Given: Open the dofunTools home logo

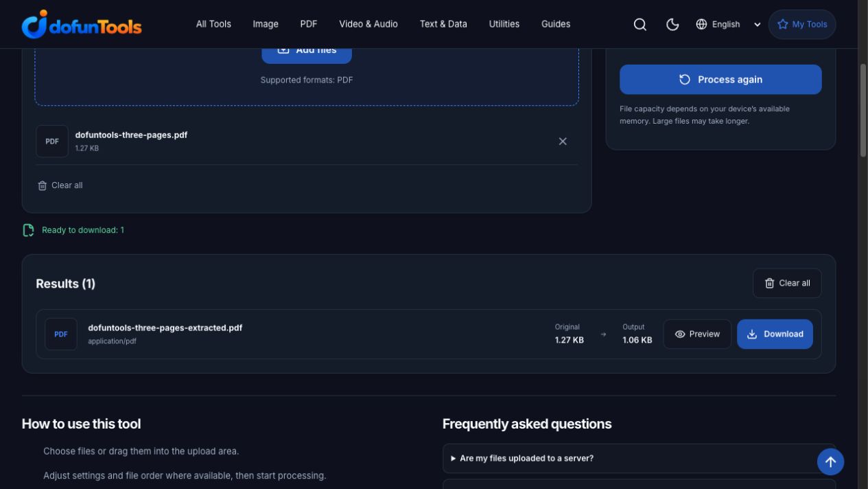Looking at the screenshot, I should [82, 24].
